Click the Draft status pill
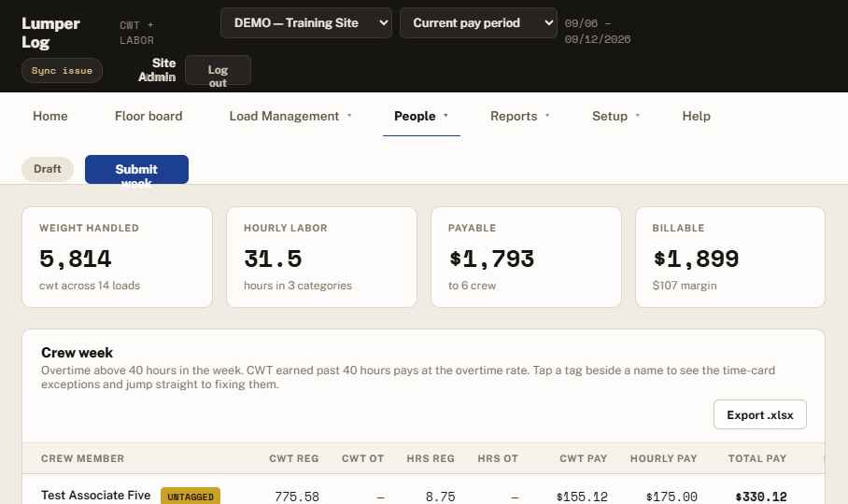The height and width of the screenshot is (504, 848). coord(48,169)
